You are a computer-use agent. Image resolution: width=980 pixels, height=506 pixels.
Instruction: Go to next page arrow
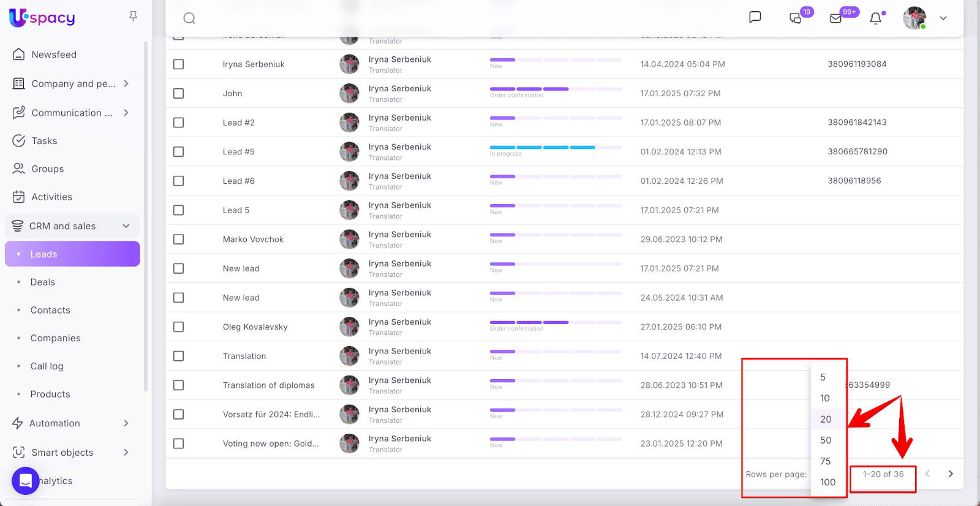[951, 474]
